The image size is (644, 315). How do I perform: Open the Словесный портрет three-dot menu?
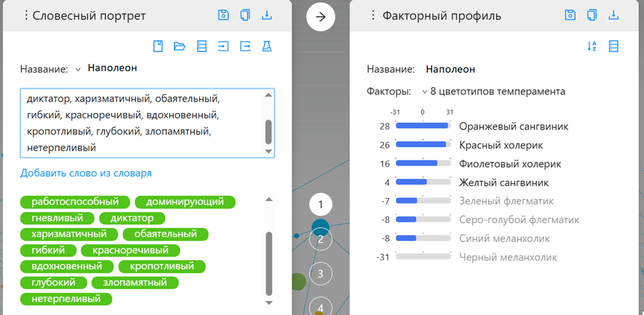(x=26, y=15)
